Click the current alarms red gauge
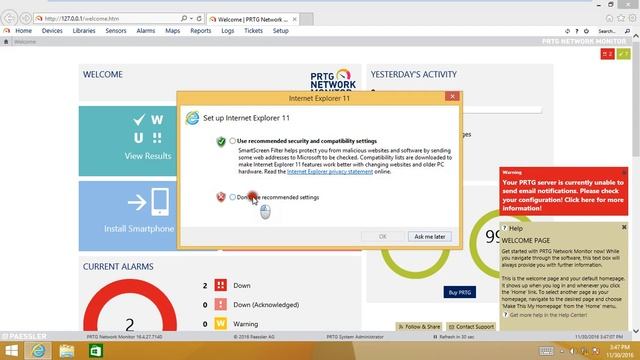Viewport: 640px width, 360px height. (x=130, y=305)
